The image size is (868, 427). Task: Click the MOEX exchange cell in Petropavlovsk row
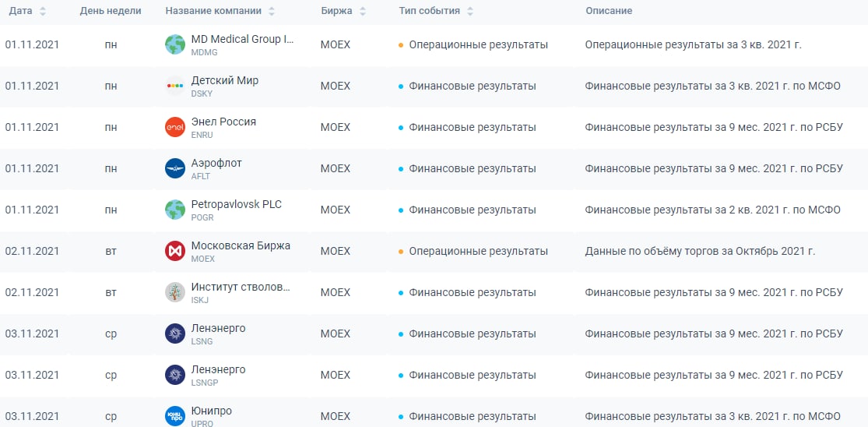click(336, 210)
